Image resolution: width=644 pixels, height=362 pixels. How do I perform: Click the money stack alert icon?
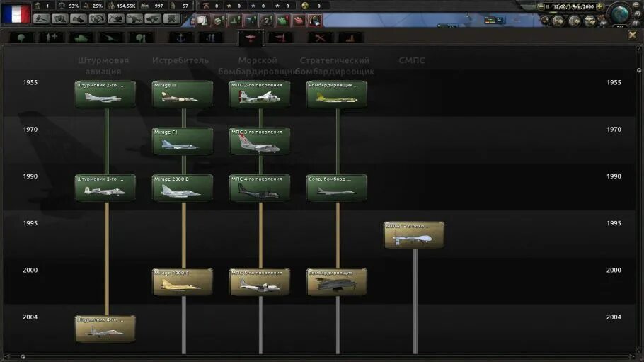218,20
